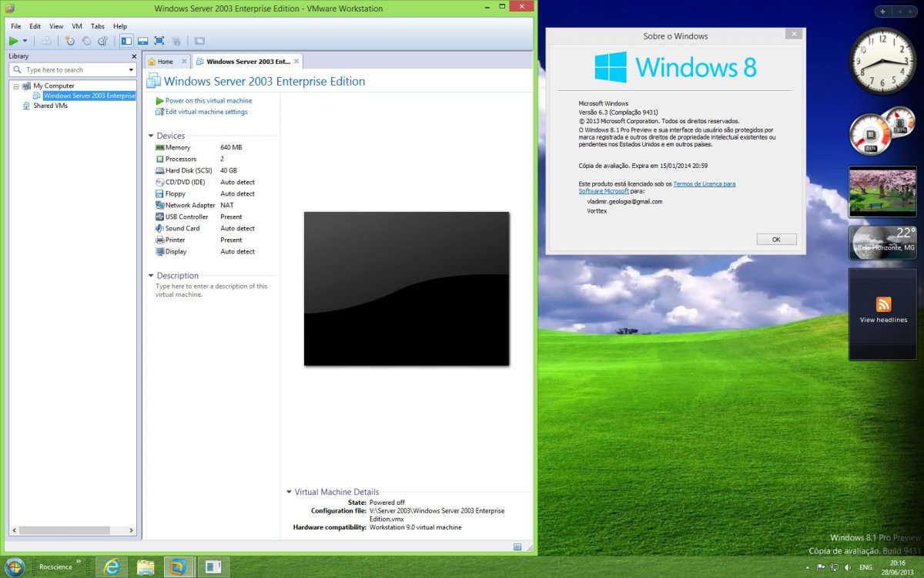Image resolution: width=924 pixels, height=578 pixels.
Task: Click the slideshow picture gadget
Action: click(882, 192)
